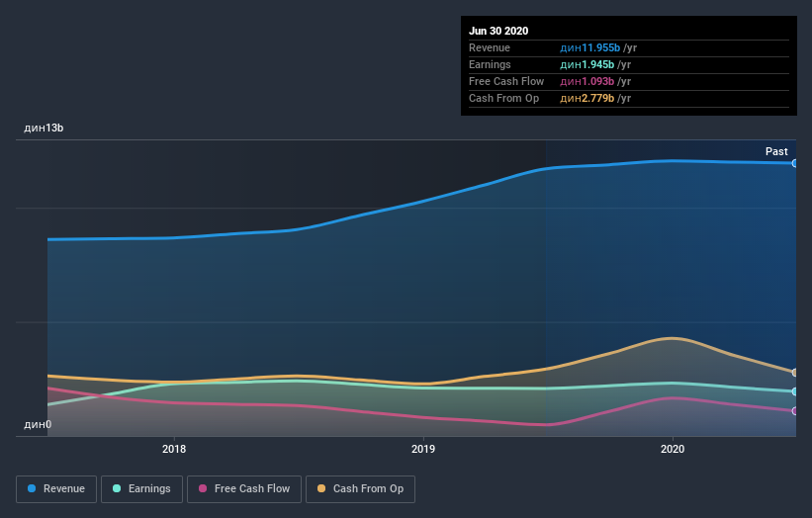Click the Free Cash Flow label in tooltip
This screenshot has height=518, width=812.
[x=506, y=81]
